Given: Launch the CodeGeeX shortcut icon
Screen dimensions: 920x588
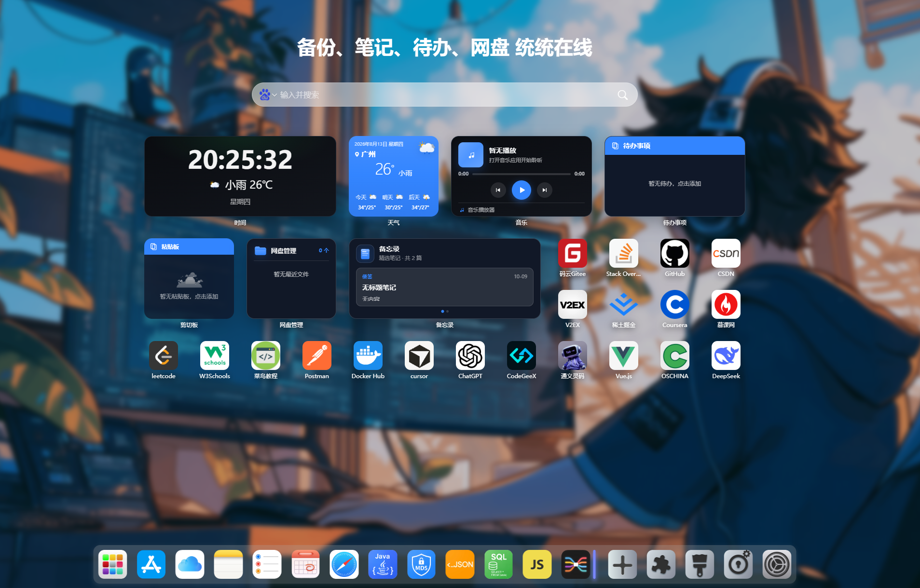Looking at the screenshot, I should coord(522,356).
